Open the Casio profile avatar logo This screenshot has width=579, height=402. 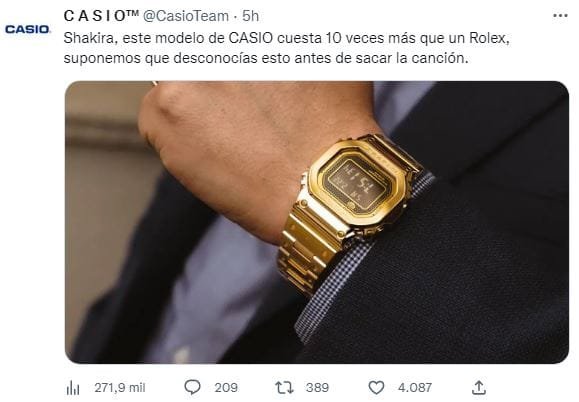28,30
